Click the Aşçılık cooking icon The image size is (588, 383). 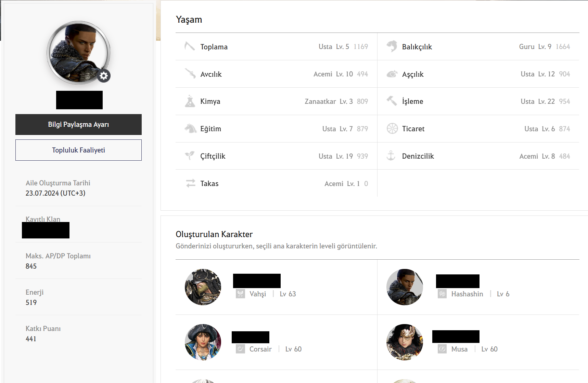[x=392, y=74]
